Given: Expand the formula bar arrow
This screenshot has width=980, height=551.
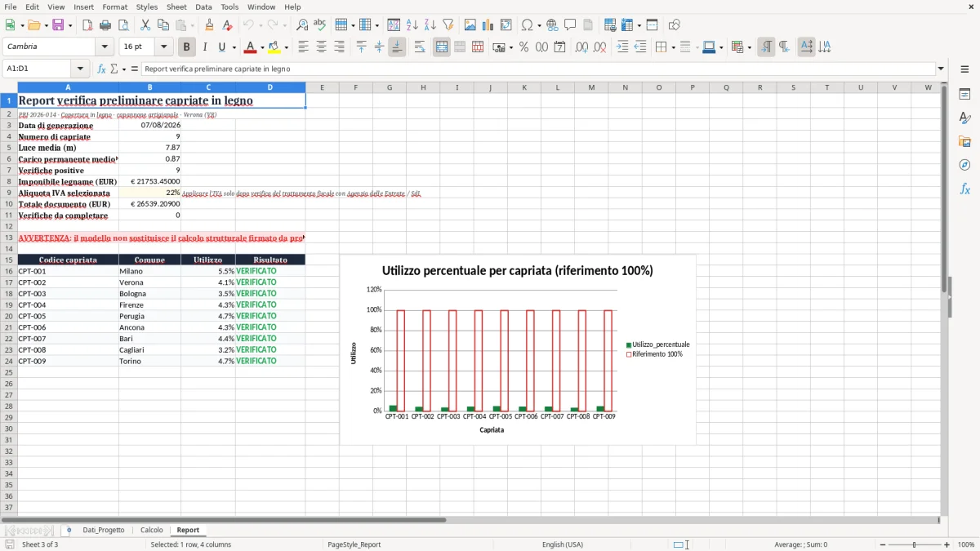Looking at the screenshot, I should coord(941,69).
